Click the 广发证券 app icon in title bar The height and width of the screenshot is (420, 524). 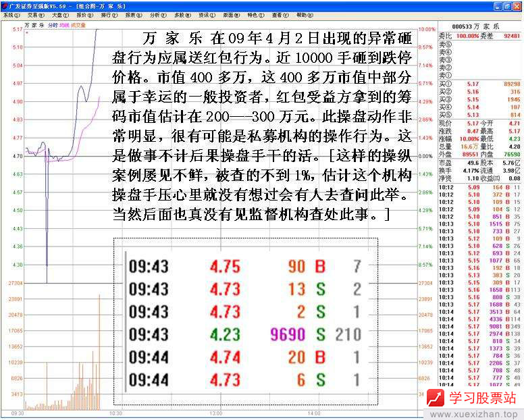pos(5,6)
